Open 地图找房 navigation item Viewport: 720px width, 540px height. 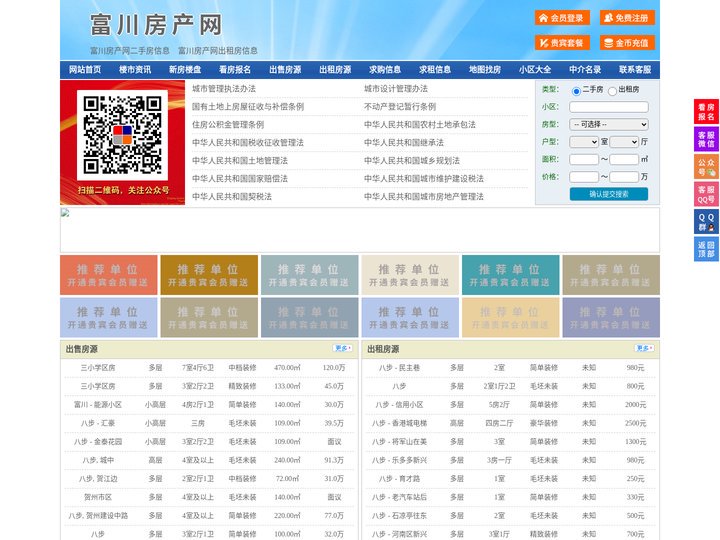pyautogui.click(x=485, y=70)
